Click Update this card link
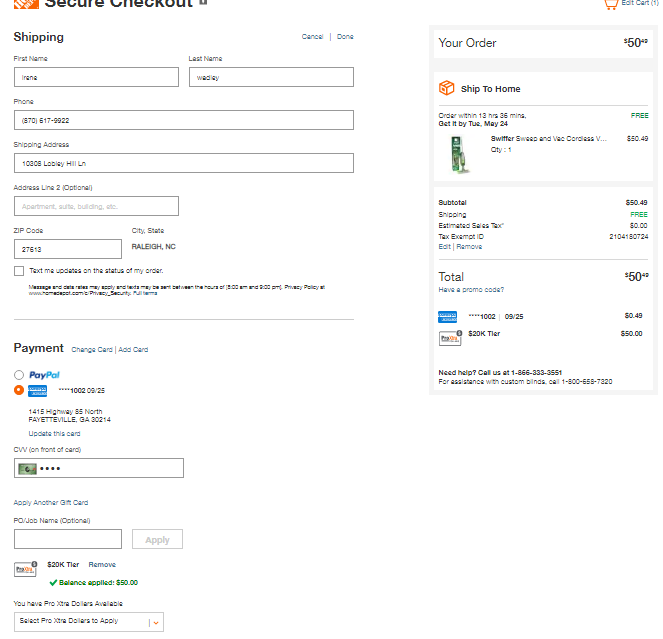This screenshot has width=663, height=639. point(54,433)
